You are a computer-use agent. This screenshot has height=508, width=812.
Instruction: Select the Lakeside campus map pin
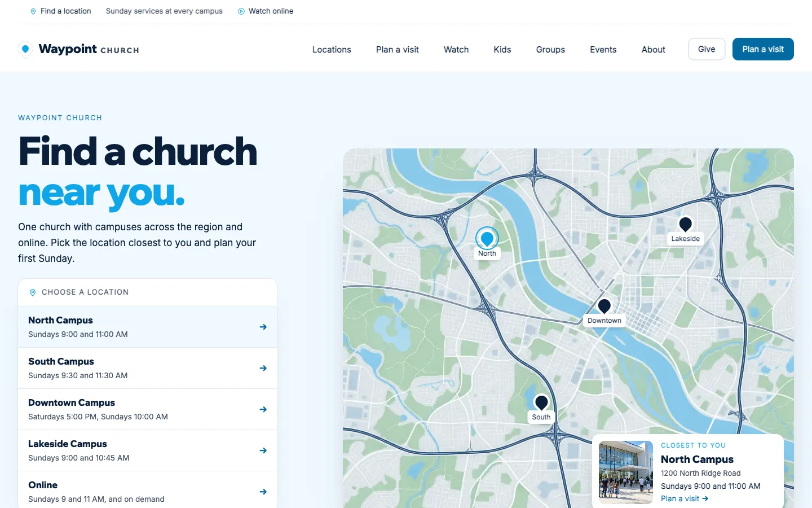(x=686, y=224)
